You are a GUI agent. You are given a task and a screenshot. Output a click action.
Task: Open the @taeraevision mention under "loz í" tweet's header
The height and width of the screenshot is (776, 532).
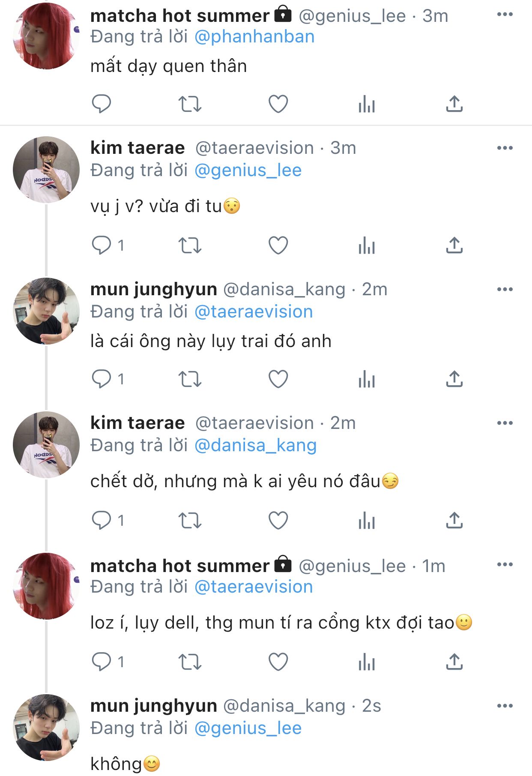[x=254, y=587]
